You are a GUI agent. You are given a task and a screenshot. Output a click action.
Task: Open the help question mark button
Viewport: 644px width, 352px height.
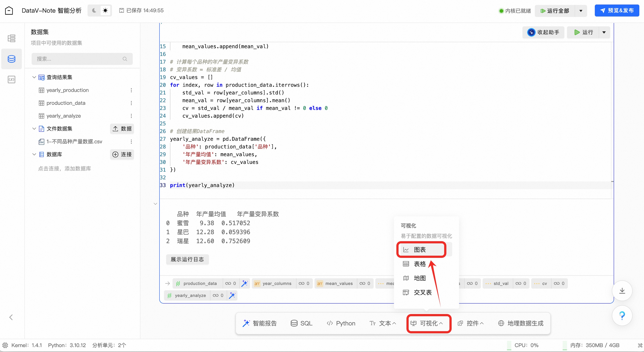coord(622,316)
